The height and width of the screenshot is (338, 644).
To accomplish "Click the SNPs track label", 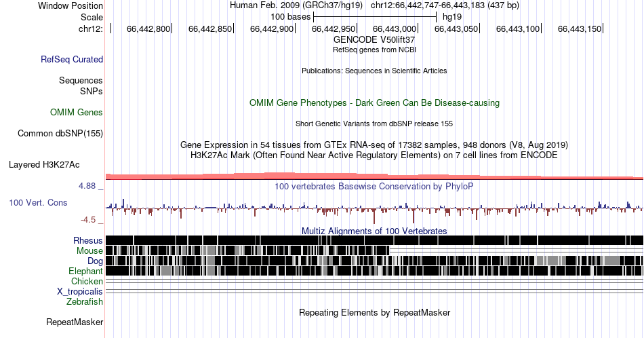I will pyautogui.click(x=92, y=91).
